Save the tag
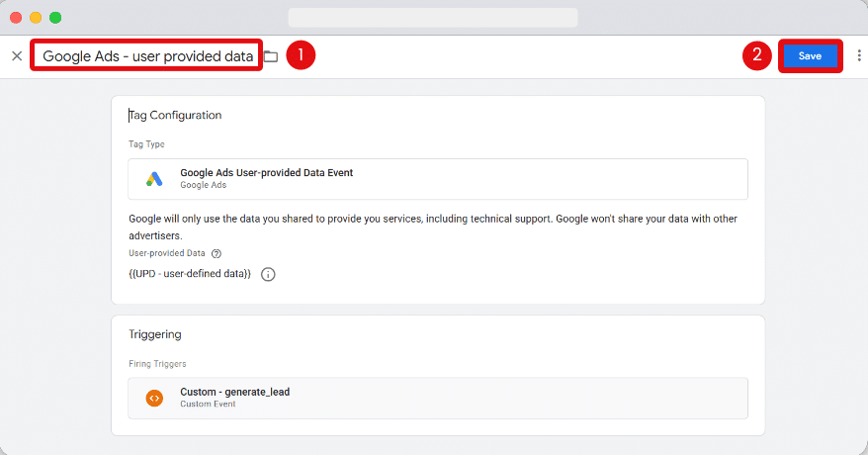Screen dimensions: 868x455 (x=810, y=56)
